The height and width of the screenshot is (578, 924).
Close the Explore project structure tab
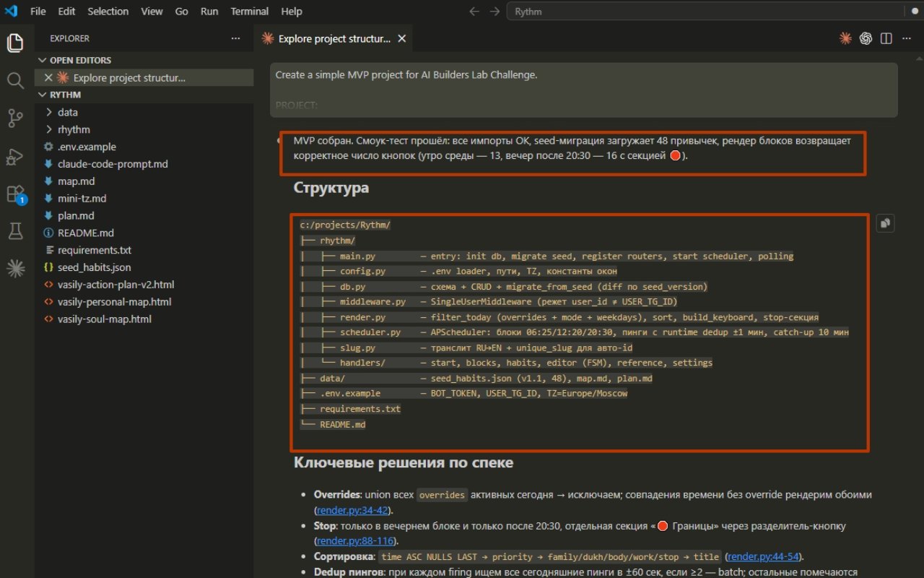click(x=401, y=39)
